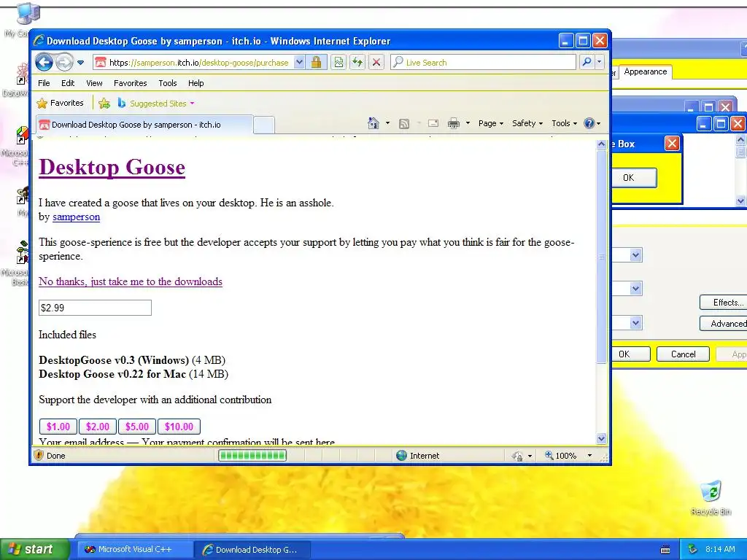Screen dimensions: 747x560
Task: Open the Favorites star button
Action: click(x=60, y=103)
